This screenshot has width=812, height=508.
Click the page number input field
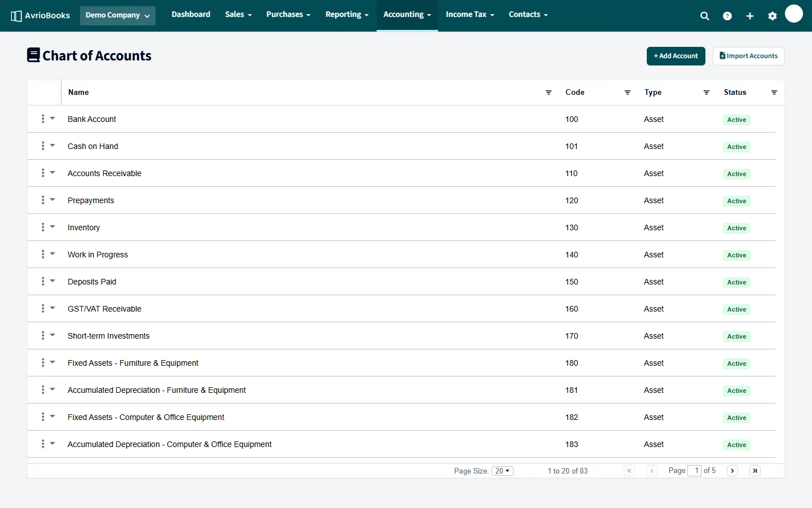click(695, 471)
